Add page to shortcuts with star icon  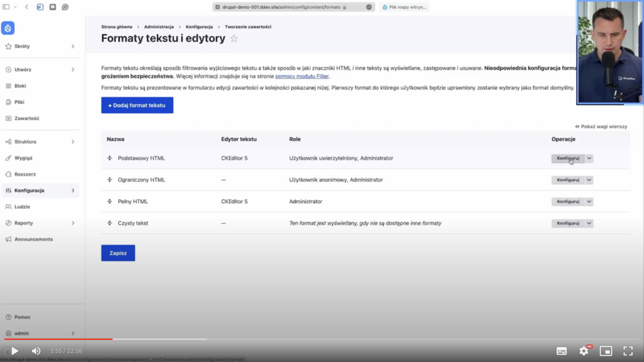click(x=233, y=38)
